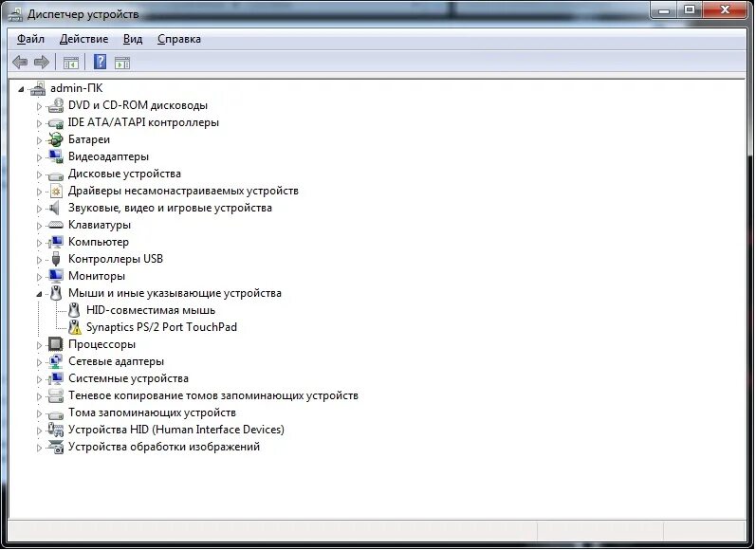The width and height of the screenshot is (756, 550).
Task: Minimize the Диспетчер устройств window
Action: [665, 10]
